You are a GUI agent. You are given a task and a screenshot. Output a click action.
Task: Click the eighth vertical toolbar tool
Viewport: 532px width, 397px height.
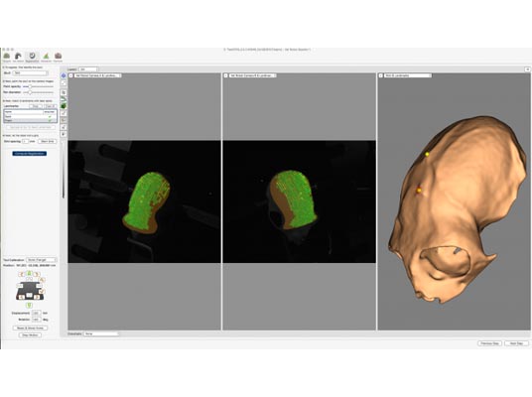[64, 127]
